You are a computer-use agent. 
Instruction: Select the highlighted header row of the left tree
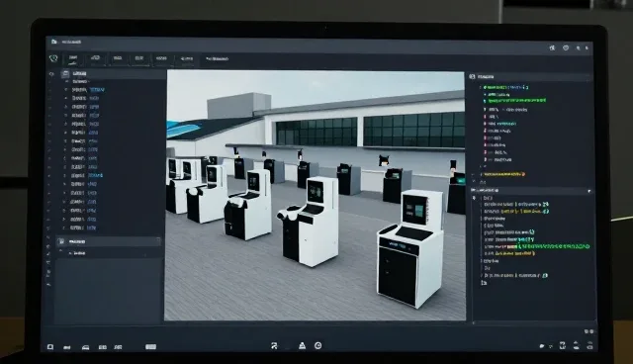pyautogui.click(x=113, y=73)
